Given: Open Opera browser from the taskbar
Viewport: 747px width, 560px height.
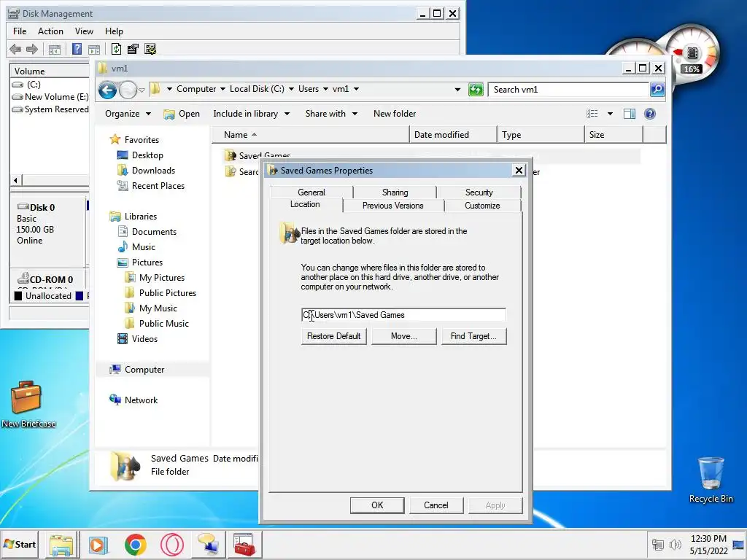Looking at the screenshot, I should point(172,545).
